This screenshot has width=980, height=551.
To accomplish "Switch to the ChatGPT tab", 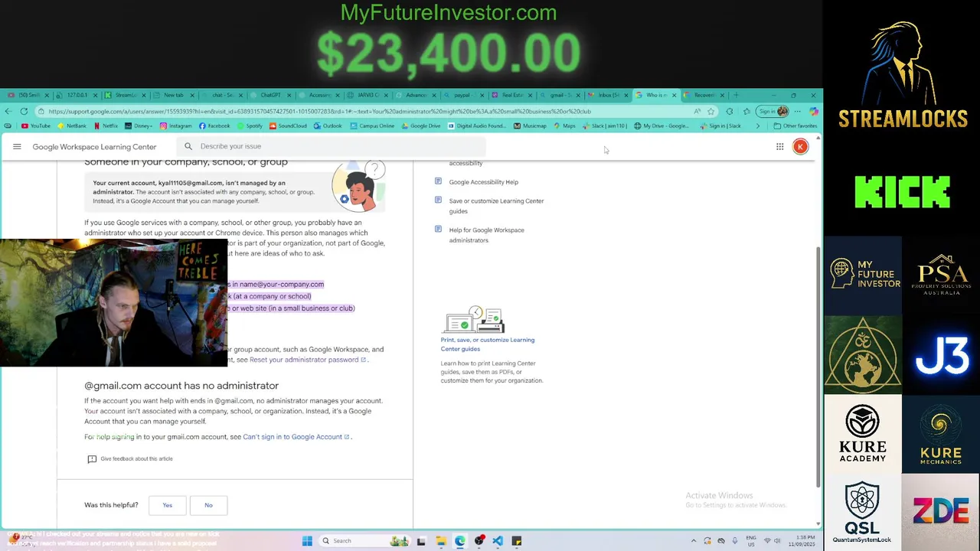I will [x=269, y=95].
